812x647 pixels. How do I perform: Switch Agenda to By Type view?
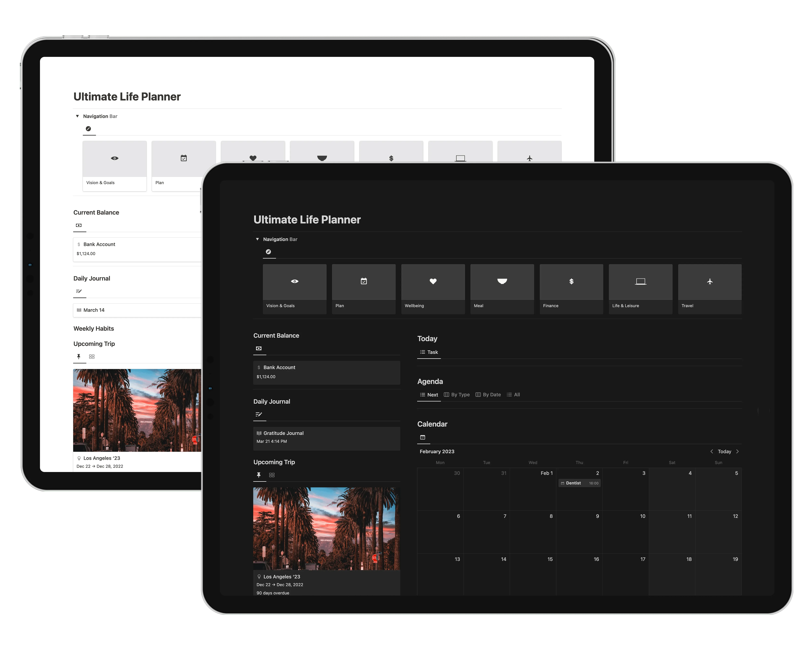tap(457, 394)
